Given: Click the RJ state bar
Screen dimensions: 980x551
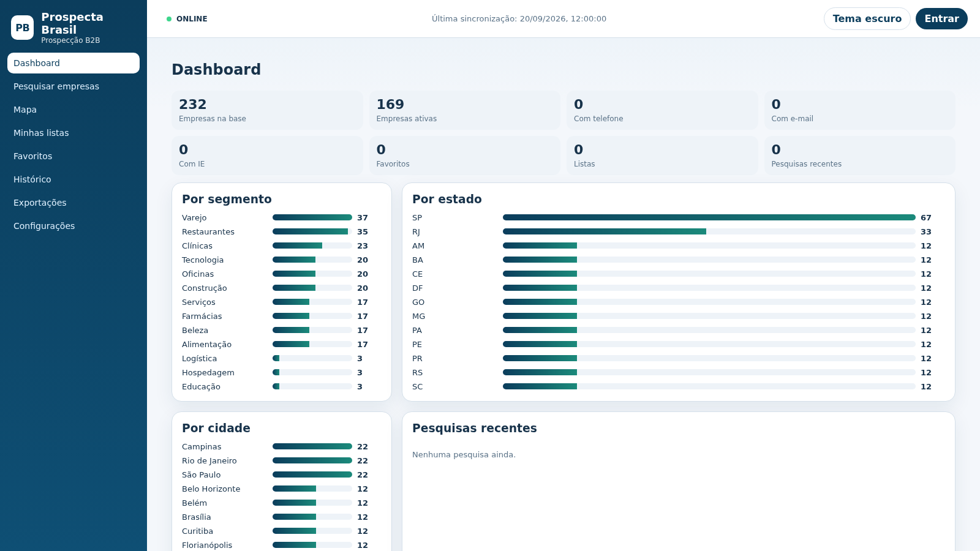Looking at the screenshot, I should 709,231.
